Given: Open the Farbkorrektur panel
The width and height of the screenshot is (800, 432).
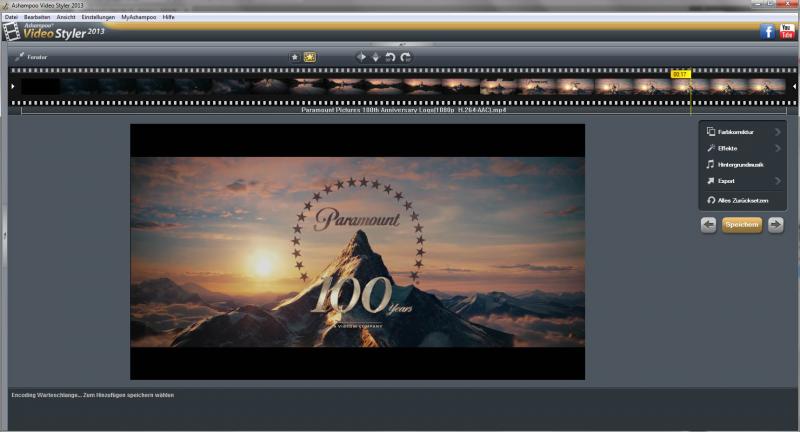Looking at the screenshot, I should tap(742, 132).
